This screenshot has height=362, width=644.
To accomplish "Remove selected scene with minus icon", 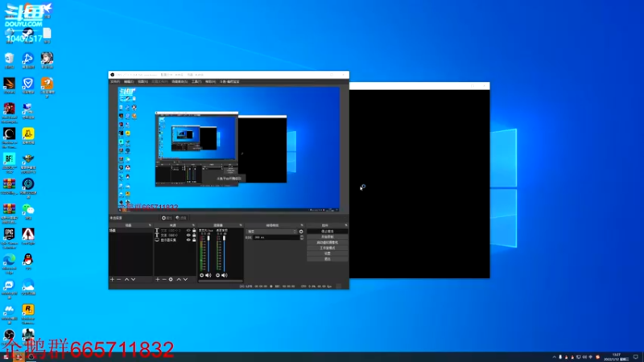I will coord(118,279).
